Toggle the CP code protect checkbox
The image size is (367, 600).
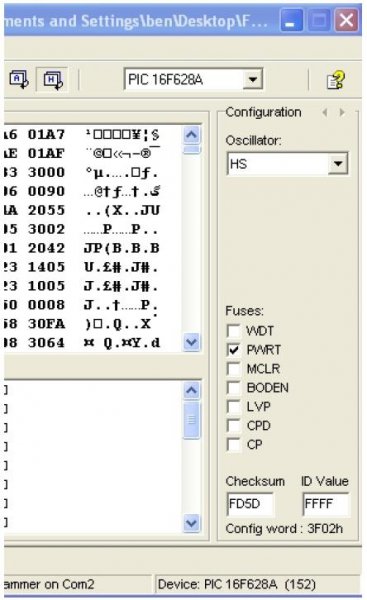click(x=233, y=444)
